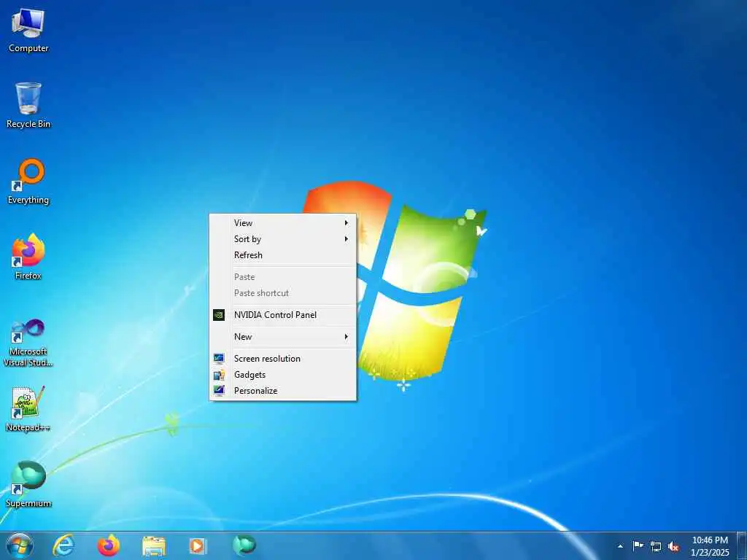Click the 'Computer' icon label
Viewport: 747px width, 560px height.
click(28, 48)
